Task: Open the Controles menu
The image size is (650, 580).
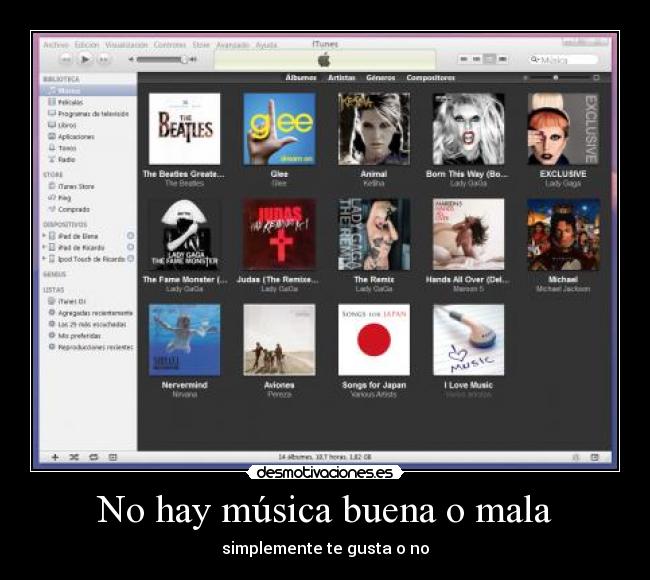Action: pos(170,44)
